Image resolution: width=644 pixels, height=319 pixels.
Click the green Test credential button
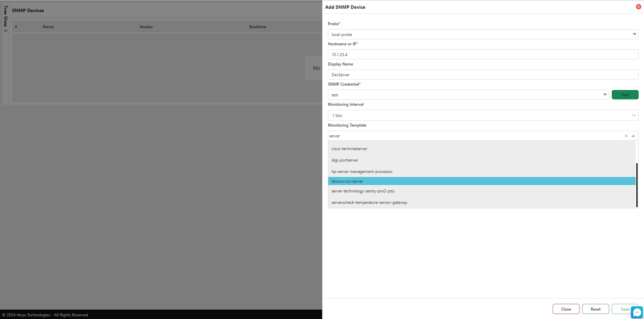pyautogui.click(x=625, y=95)
